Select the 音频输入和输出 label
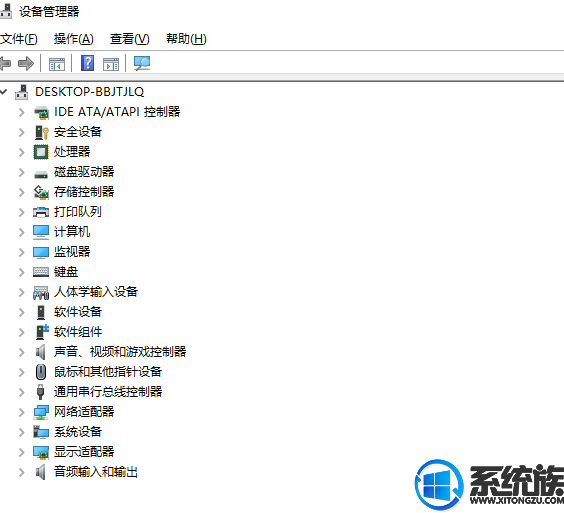Image resolution: width=564 pixels, height=513 pixels. tap(96, 472)
